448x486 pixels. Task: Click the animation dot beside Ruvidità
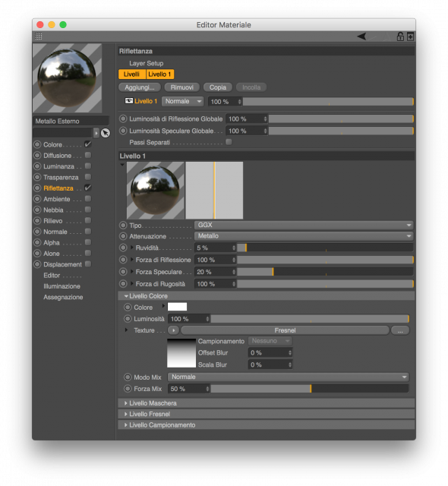[123, 248]
